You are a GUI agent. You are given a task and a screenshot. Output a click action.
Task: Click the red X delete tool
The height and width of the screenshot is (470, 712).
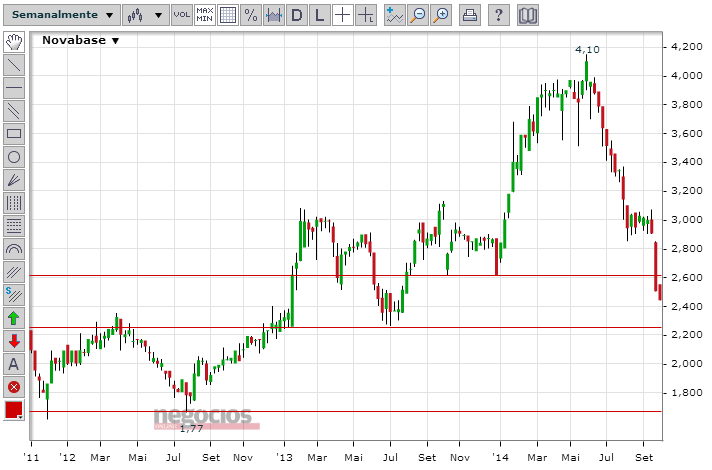(14, 387)
